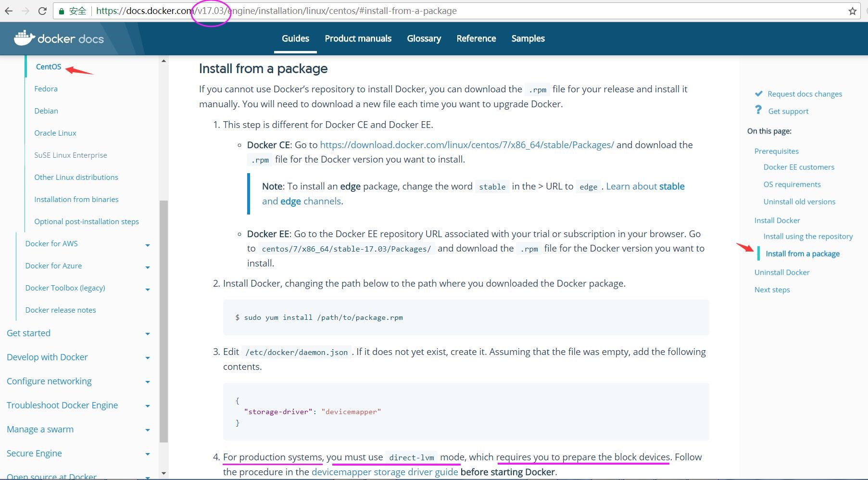Click the green secure padlock icon
This screenshot has width=868, height=480.
tap(61, 11)
